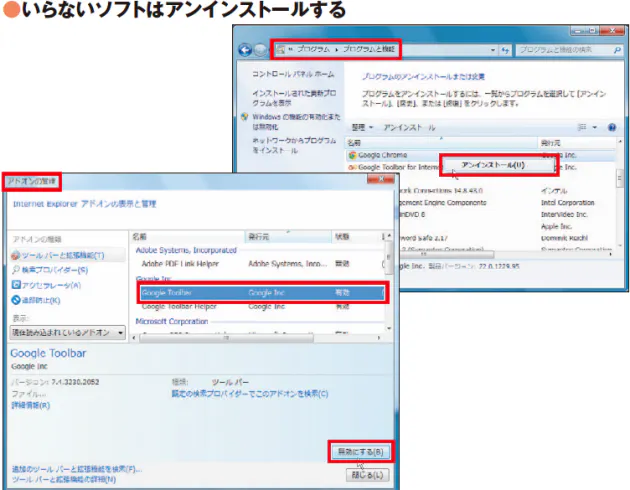Image resolution: width=630 pixels, height=490 pixels.
Task: Click 既定の検索プロバイダーでこのアドオンを検索(C) link
Action: point(250,394)
